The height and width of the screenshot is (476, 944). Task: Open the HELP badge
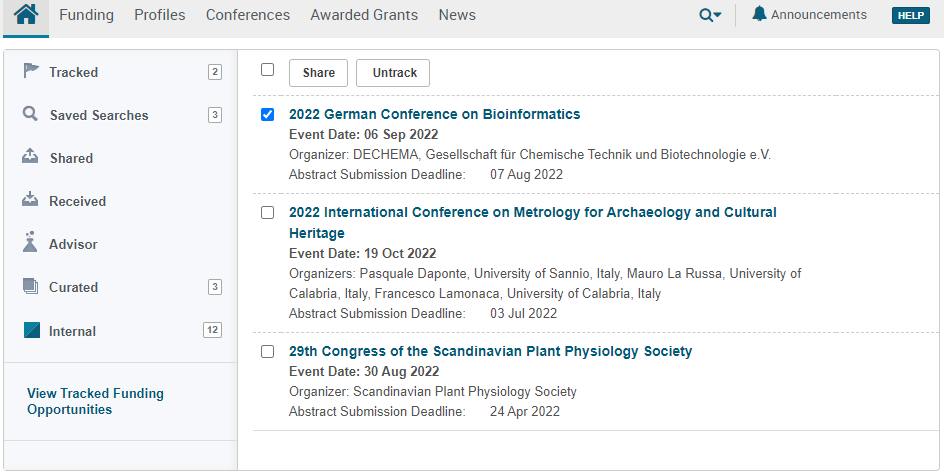point(910,16)
